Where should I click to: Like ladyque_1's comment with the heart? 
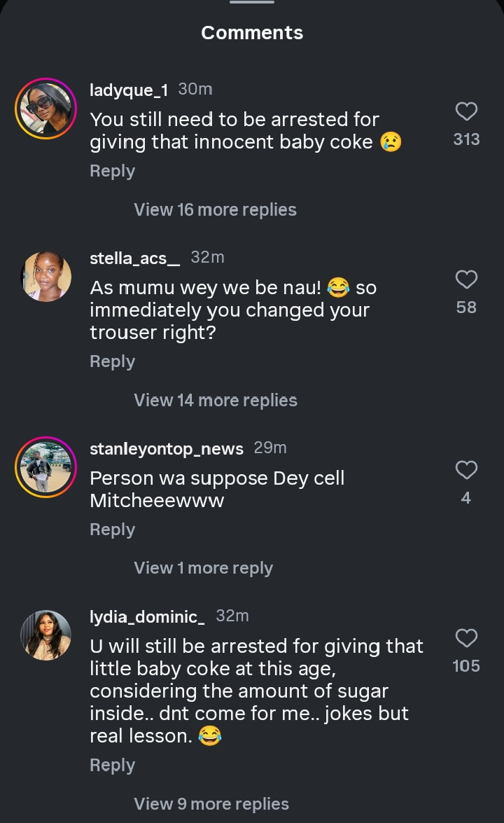466,112
